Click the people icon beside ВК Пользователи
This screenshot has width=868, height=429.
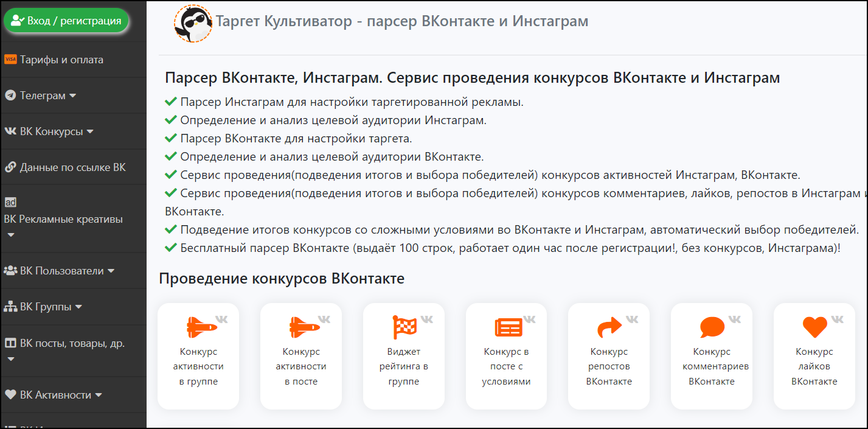click(10, 271)
